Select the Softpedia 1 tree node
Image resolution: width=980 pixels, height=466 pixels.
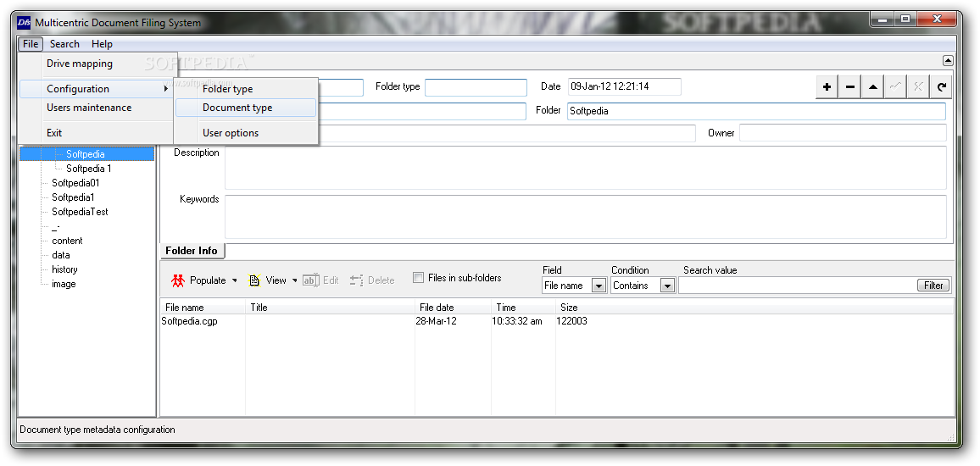pyautogui.click(x=89, y=168)
